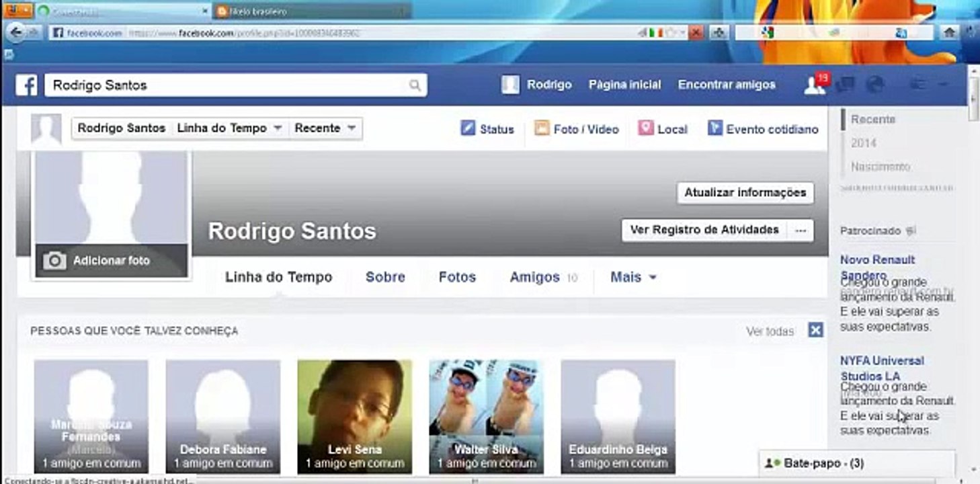The image size is (980, 484).
Task: Click Página inicial in top bar
Action: click(x=624, y=85)
